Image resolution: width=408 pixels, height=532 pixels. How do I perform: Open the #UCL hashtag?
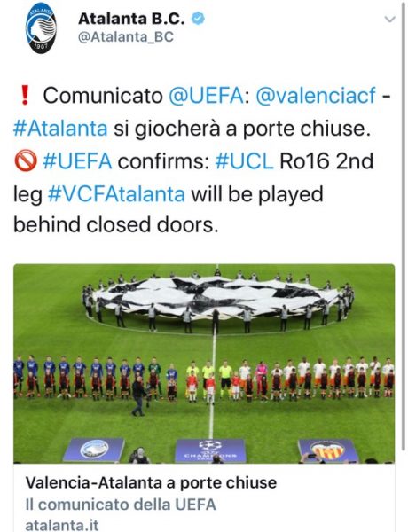[244, 160]
